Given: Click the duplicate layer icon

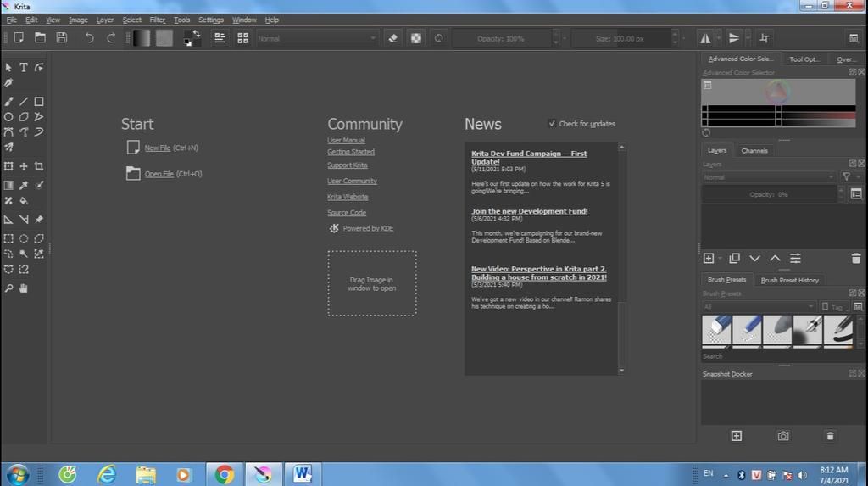Looking at the screenshot, I should (735, 258).
